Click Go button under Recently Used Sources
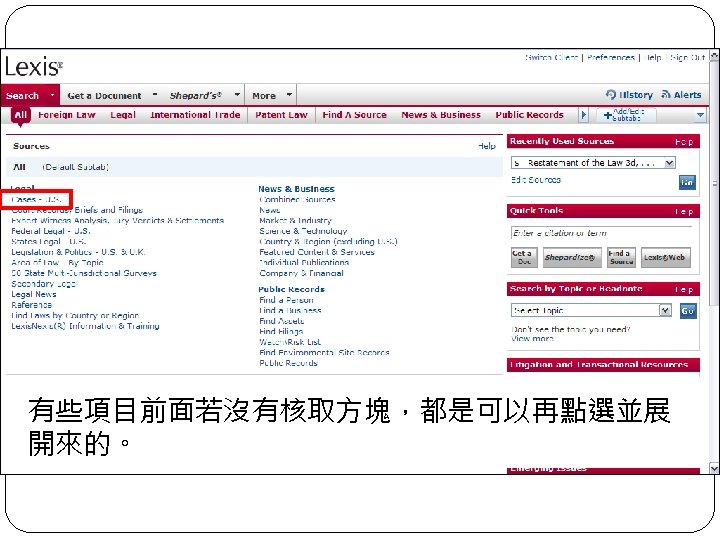The height and width of the screenshot is (540, 720). pyautogui.click(x=687, y=182)
